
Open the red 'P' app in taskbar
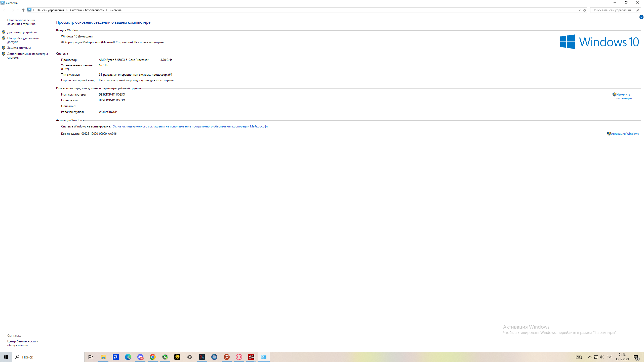(x=227, y=357)
